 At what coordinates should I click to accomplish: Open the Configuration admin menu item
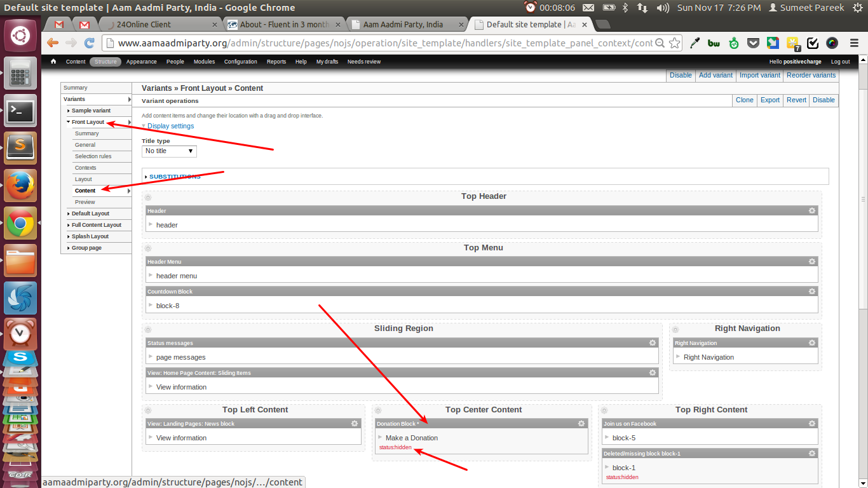tap(241, 62)
